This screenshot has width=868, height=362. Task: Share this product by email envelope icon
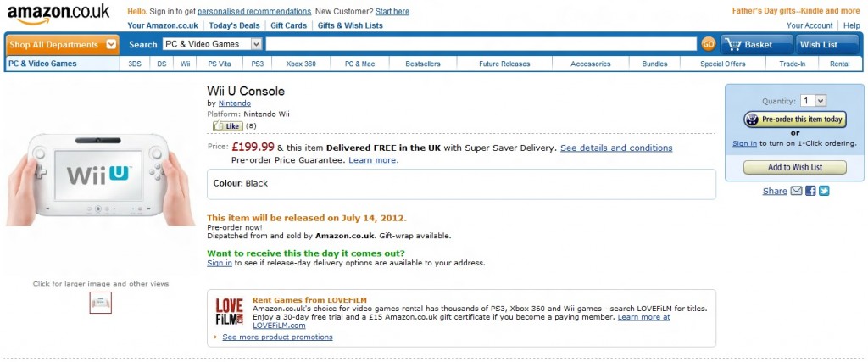[796, 191]
